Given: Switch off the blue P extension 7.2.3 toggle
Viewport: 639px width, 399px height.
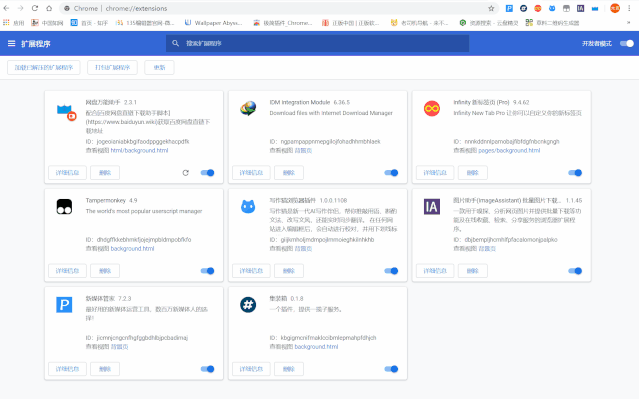Looking at the screenshot, I should [x=207, y=369].
